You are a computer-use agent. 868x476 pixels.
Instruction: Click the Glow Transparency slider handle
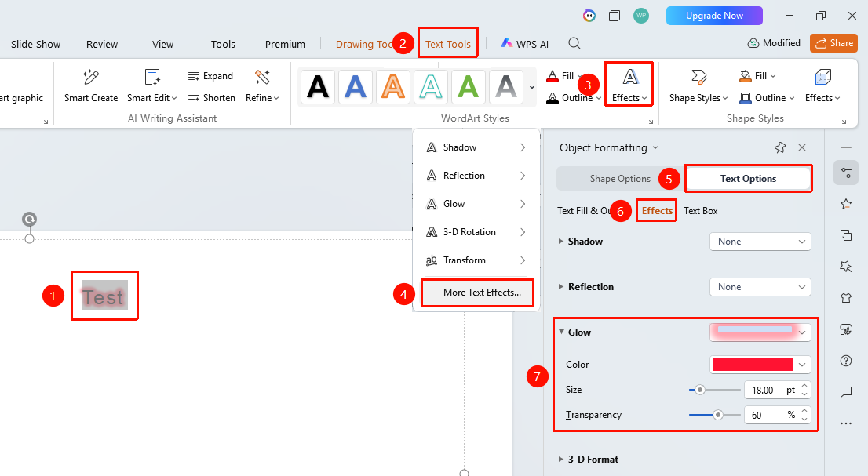718,415
